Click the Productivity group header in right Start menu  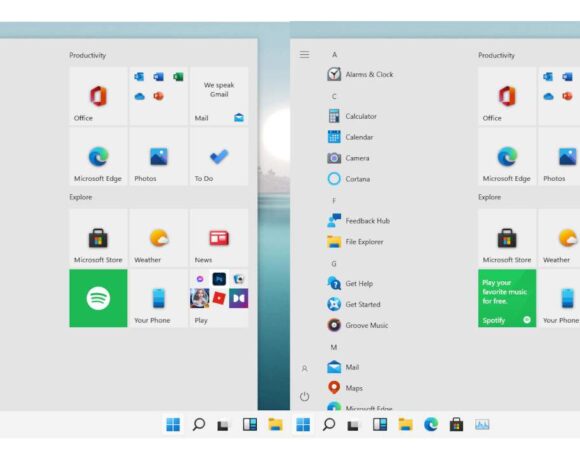click(496, 55)
